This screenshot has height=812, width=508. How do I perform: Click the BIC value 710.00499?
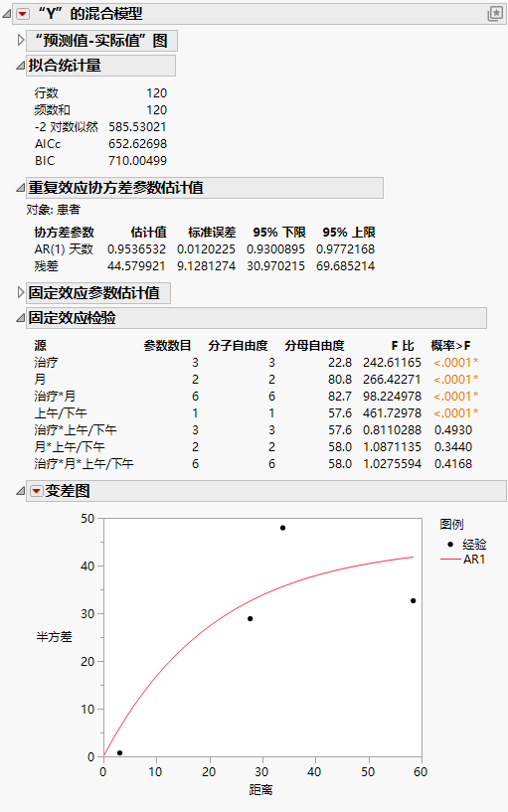[138, 161]
